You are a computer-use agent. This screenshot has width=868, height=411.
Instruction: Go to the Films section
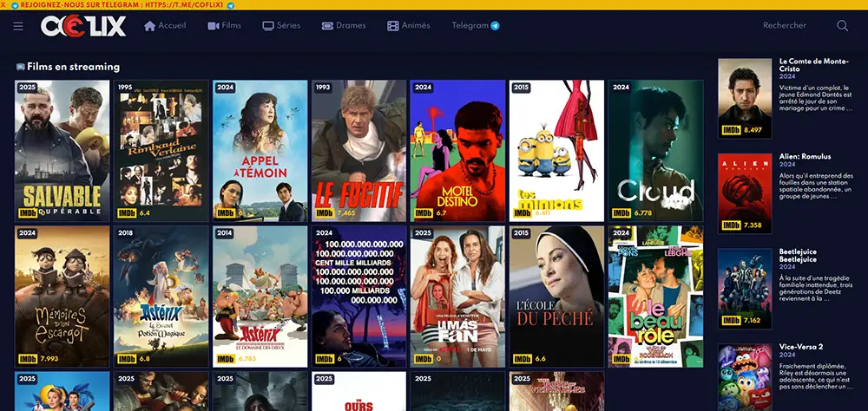224,25
